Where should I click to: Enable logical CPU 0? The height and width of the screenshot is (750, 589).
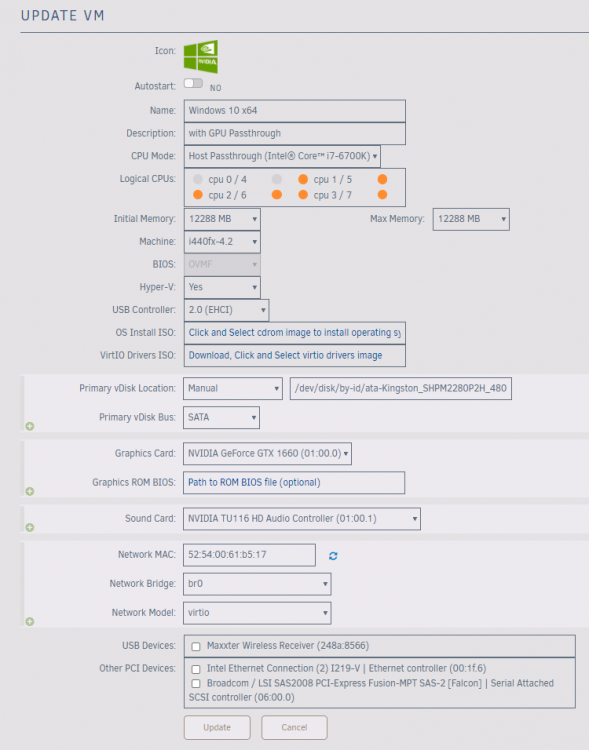point(198,179)
